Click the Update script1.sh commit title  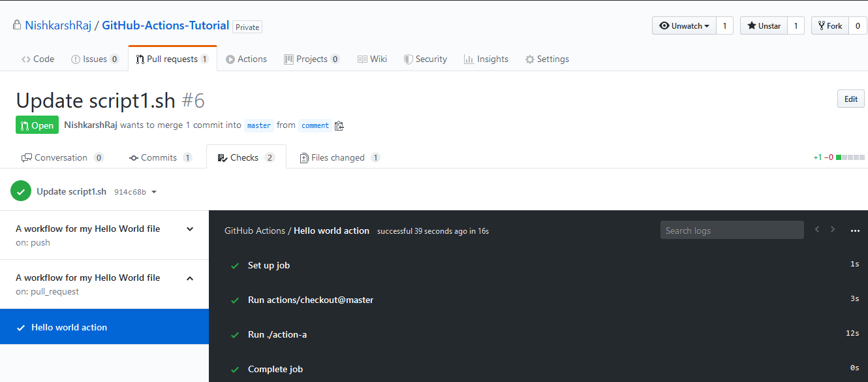71,191
